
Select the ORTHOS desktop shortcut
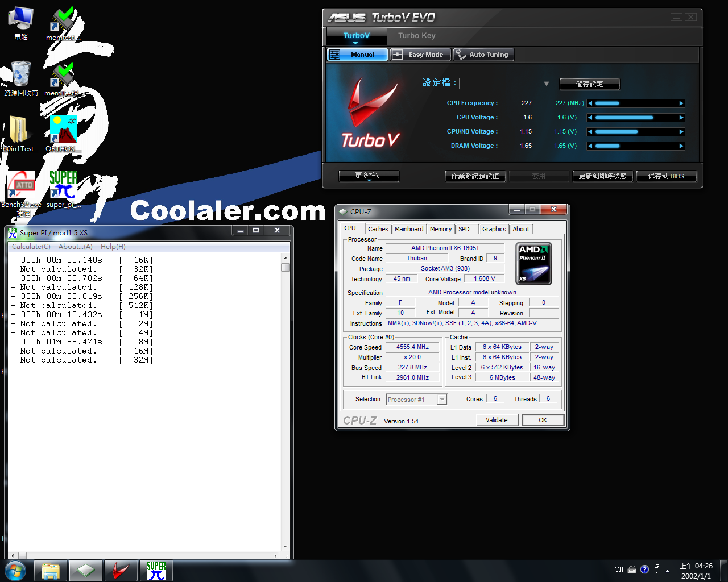point(63,134)
